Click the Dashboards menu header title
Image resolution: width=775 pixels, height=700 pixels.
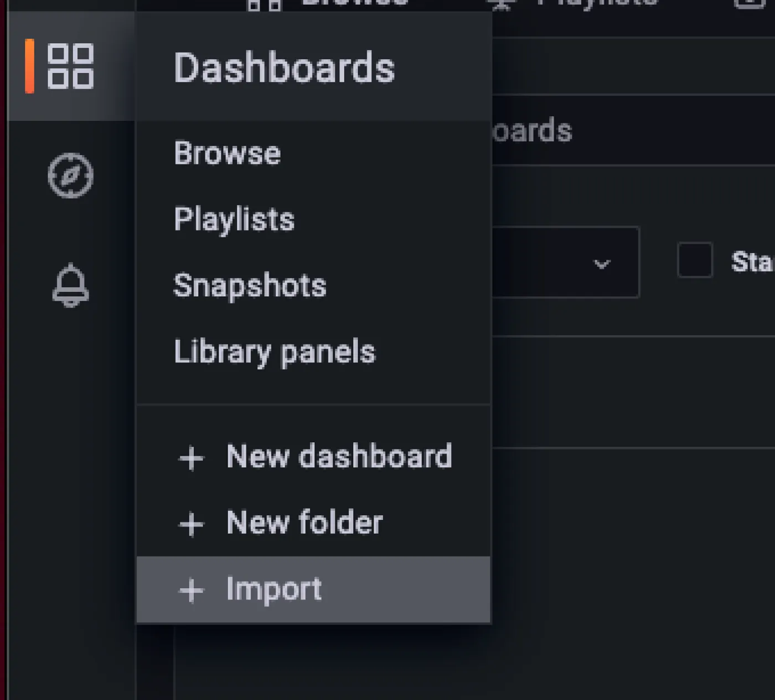(285, 68)
